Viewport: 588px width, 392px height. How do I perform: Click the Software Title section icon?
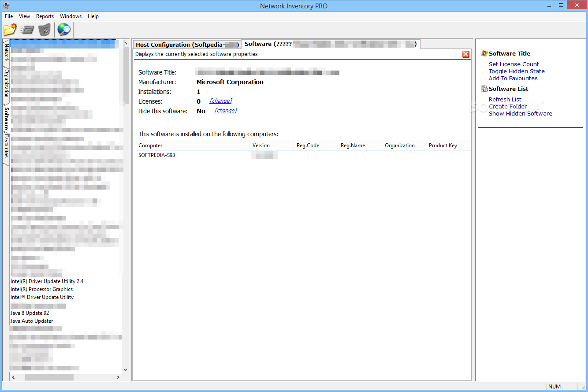coord(484,53)
